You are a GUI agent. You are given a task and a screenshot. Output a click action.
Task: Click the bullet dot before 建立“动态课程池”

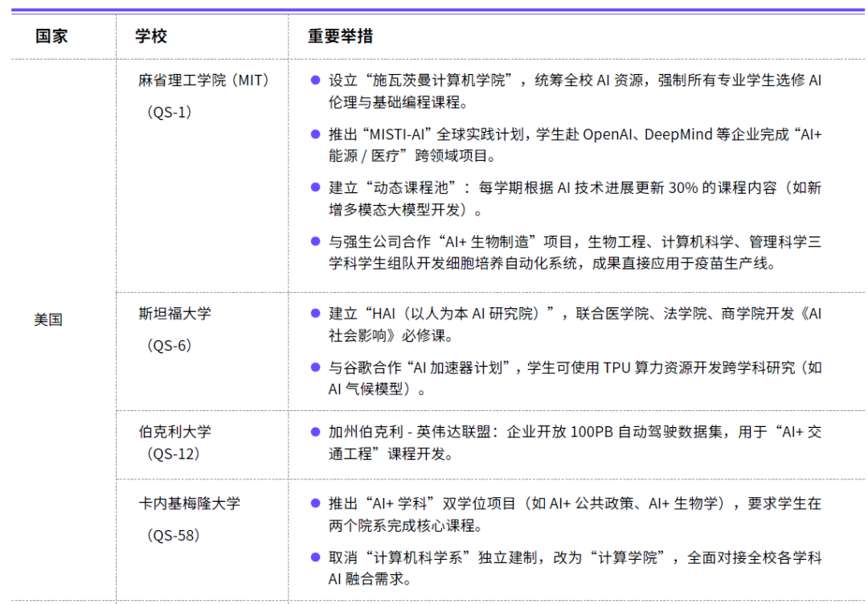(315, 187)
